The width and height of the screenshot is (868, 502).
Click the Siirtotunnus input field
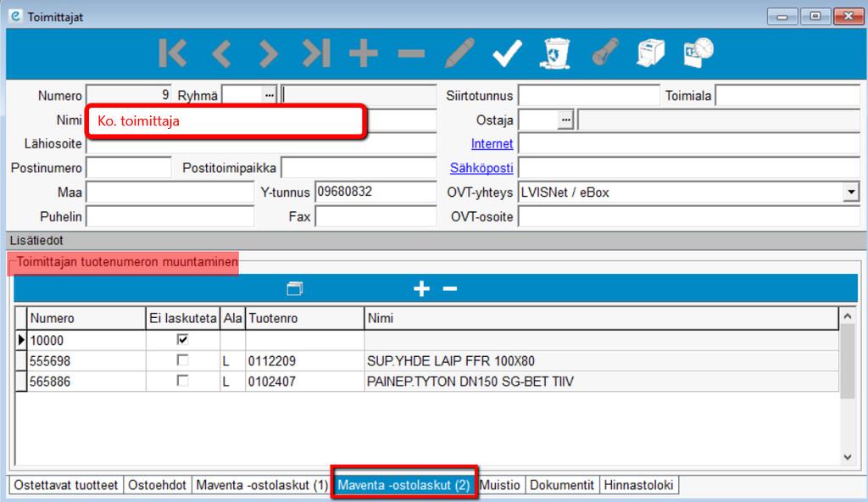[588, 95]
